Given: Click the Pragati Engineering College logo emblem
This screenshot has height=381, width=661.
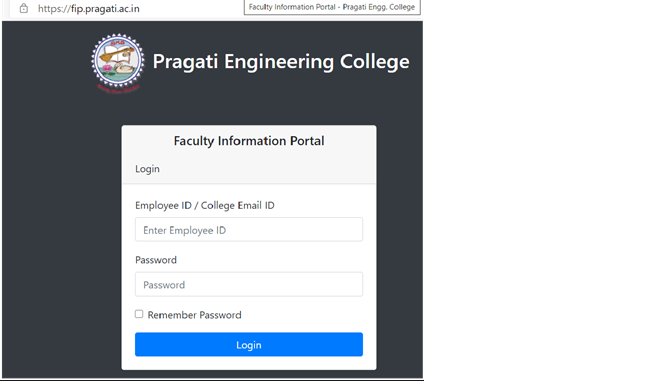Looking at the screenshot, I should point(118,63).
